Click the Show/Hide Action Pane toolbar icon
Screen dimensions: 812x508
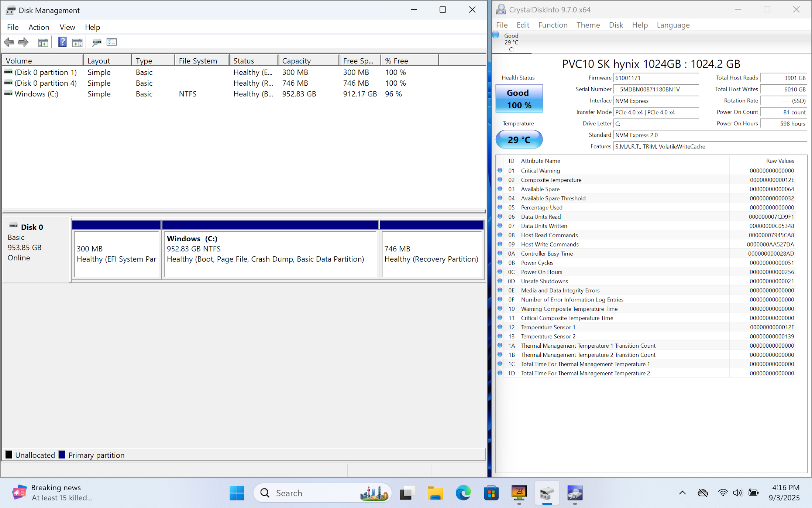tap(77, 42)
